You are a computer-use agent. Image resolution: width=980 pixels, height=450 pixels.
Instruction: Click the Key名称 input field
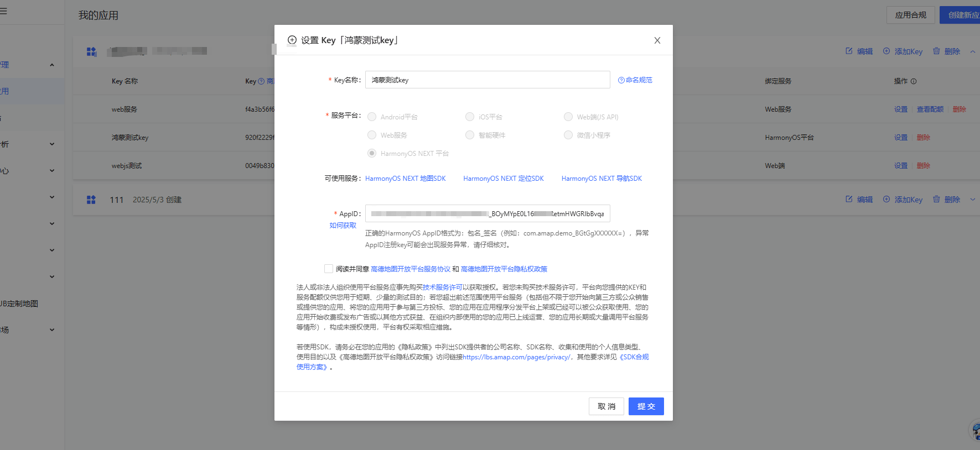point(488,80)
